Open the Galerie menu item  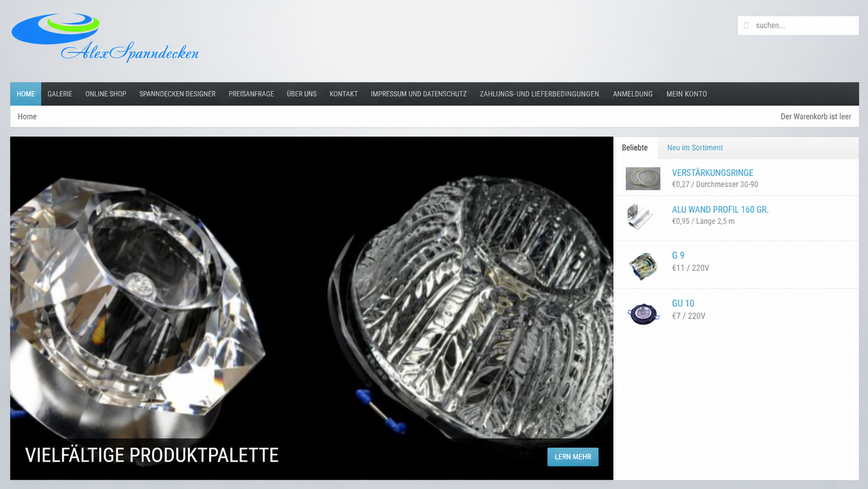[60, 94]
